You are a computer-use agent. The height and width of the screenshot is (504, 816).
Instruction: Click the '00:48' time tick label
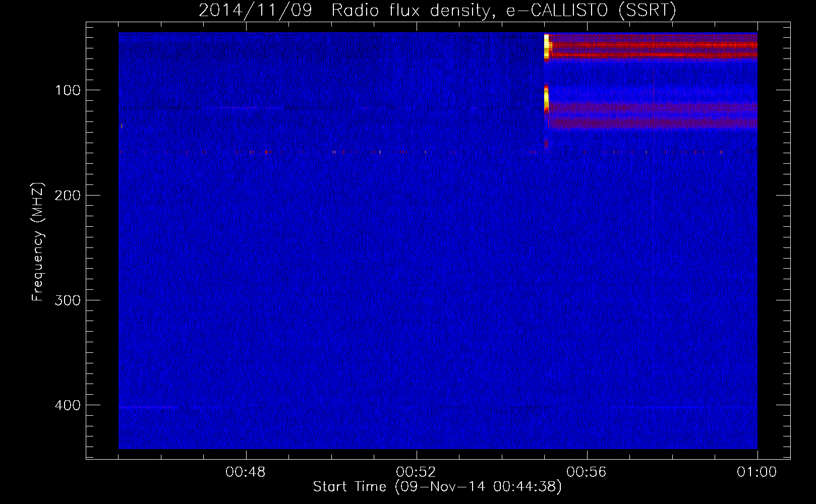tap(246, 472)
